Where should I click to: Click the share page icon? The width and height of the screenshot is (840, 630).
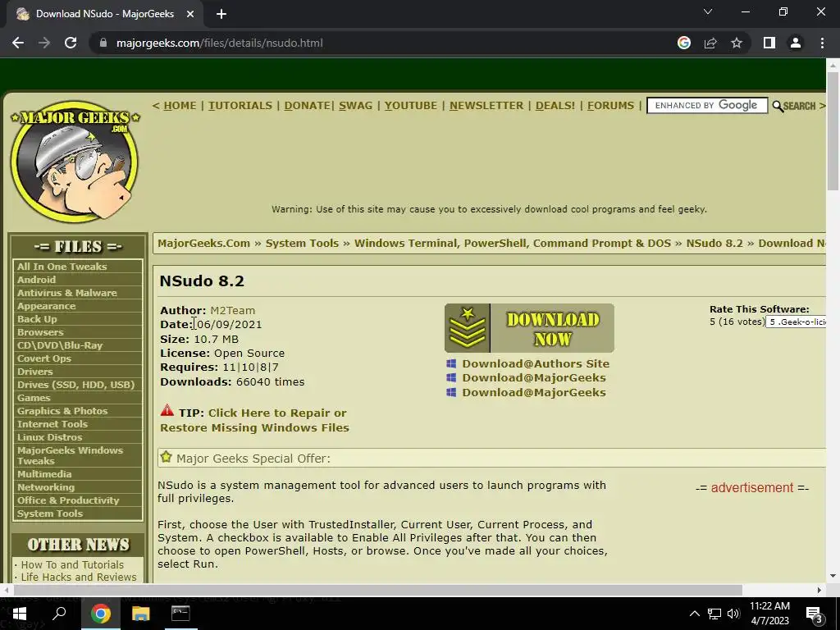tap(710, 43)
